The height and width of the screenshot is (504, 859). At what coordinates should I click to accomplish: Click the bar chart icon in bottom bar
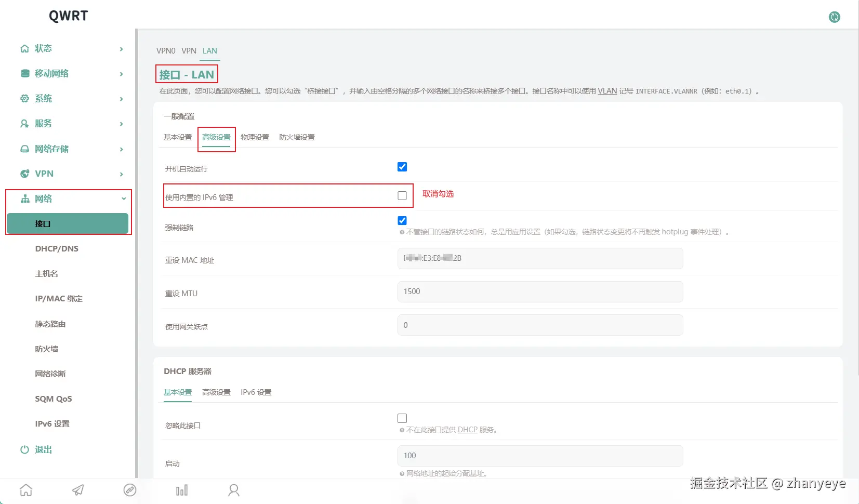click(x=182, y=490)
